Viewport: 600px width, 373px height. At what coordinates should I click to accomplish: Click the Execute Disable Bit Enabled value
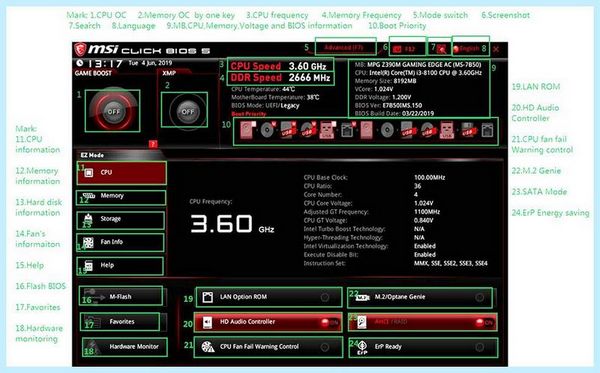point(425,254)
